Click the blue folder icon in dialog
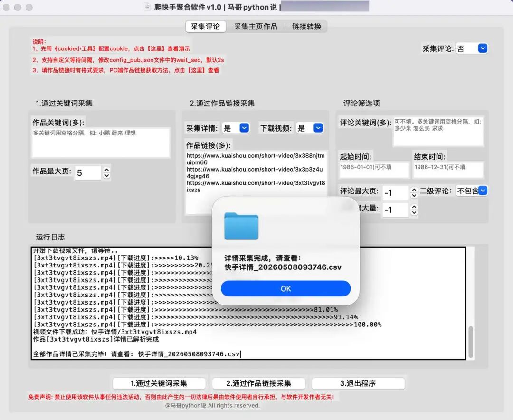Image resolution: width=513 pixels, height=420 pixels. [241, 226]
